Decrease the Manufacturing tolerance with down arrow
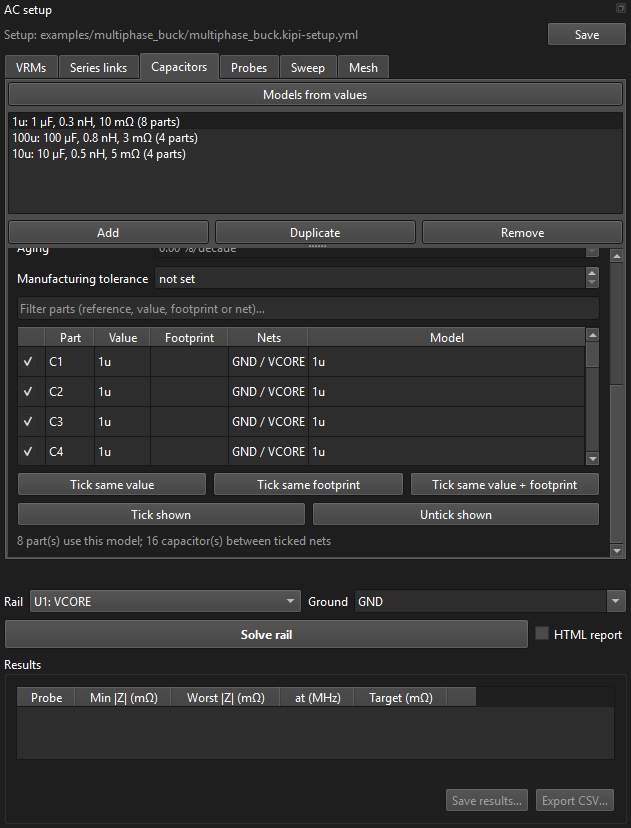Image resolution: width=631 pixels, height=828 pixels. click(x=592, y=283)
